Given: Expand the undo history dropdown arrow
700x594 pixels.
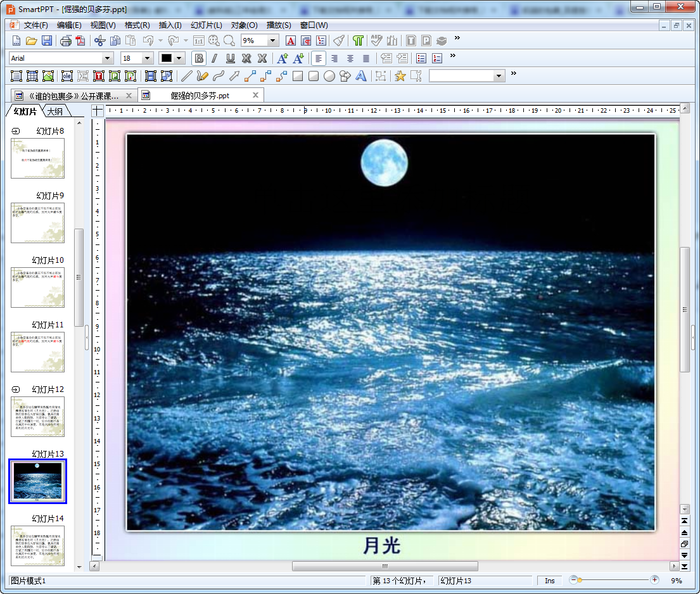Looking at the screenshot, I should point(161,41).
